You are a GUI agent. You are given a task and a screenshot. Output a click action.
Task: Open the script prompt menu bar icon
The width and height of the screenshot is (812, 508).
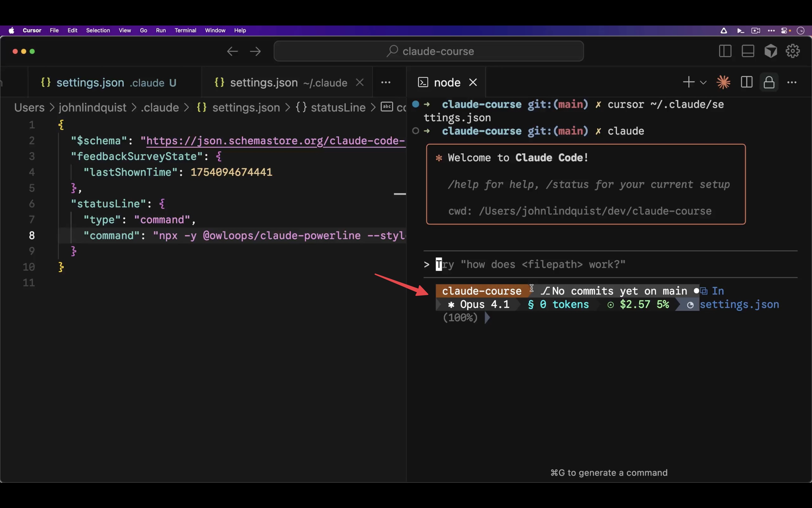741,31
